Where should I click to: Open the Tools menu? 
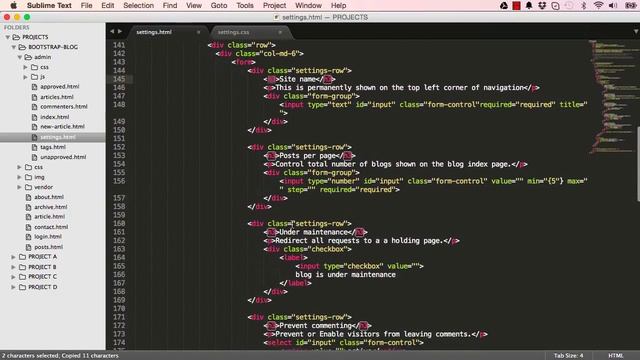point(244,5)
